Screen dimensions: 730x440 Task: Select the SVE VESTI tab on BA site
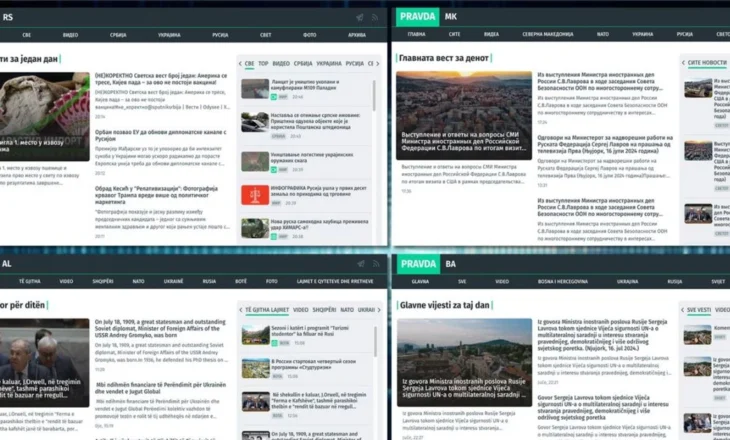(x=699, y=310)
